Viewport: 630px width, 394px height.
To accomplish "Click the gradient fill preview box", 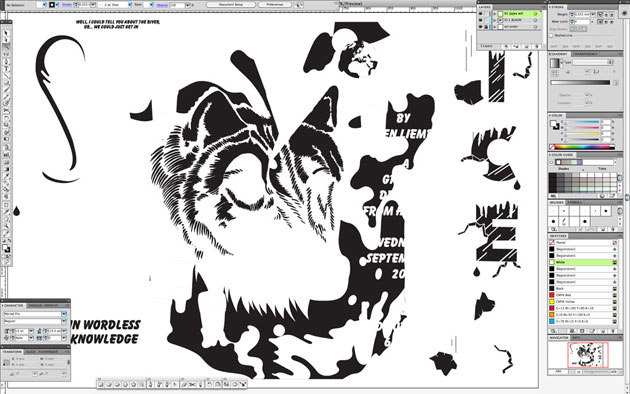I will click(x=555, y=63).
